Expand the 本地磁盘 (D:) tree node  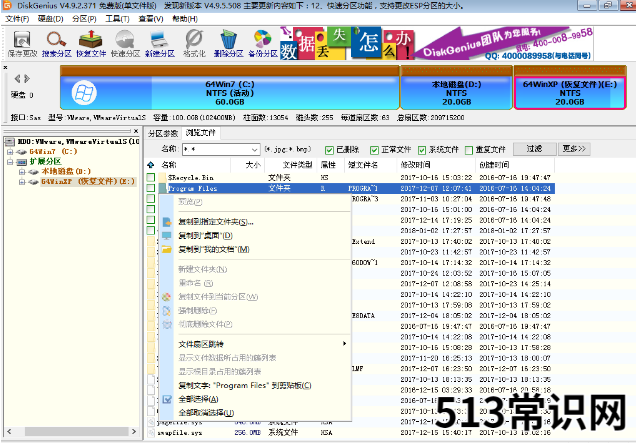(x=22, y=172)
